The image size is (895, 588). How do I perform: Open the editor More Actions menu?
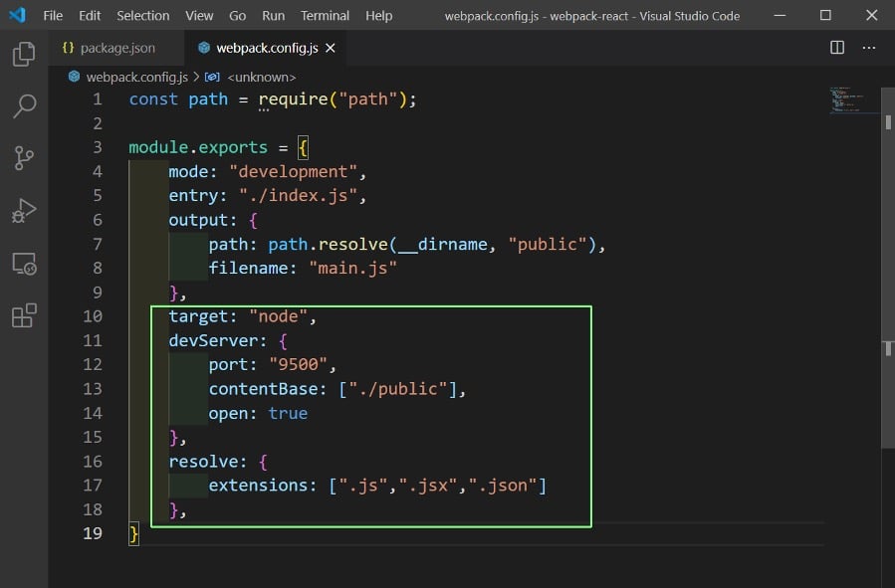click(869, 48)
